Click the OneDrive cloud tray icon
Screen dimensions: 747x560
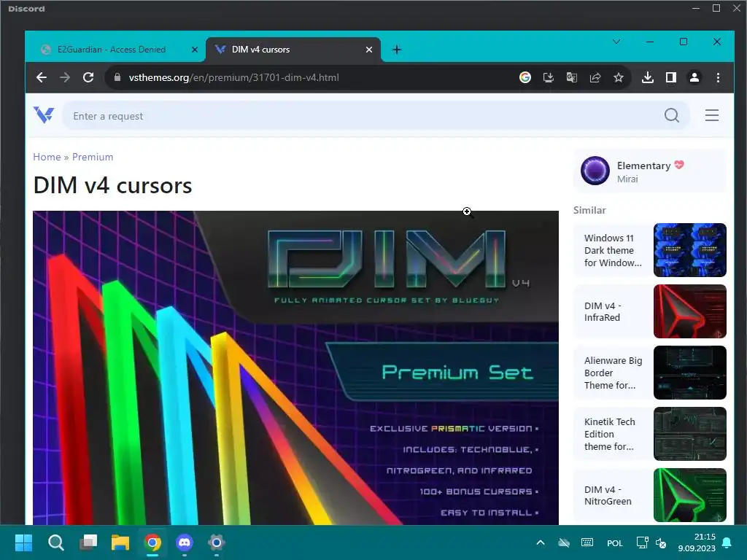point(564,542)
